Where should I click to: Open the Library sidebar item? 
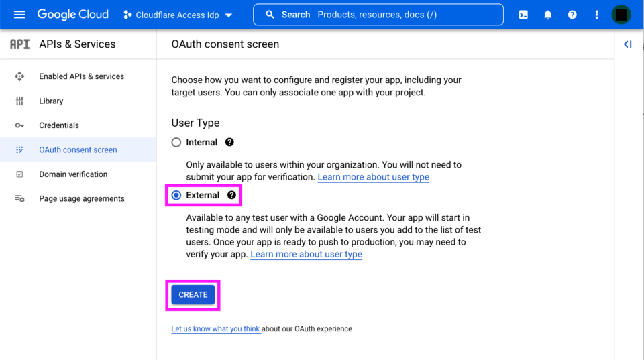click(x=51, y=101)
